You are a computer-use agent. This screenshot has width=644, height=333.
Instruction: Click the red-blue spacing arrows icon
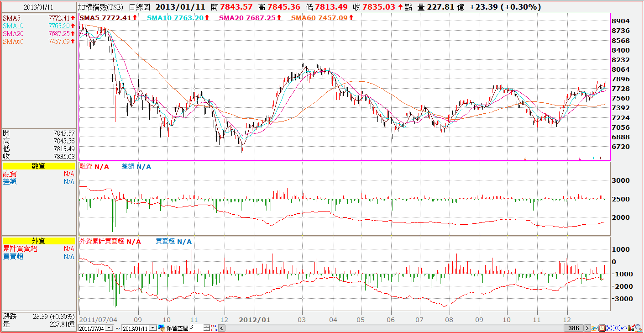(214, 328)
